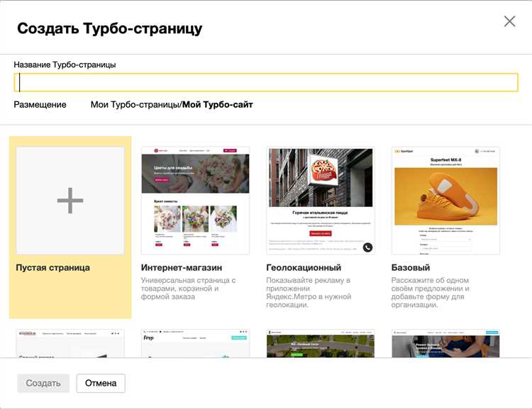
Task: Select the second-row template with teal button
Action: pos(195,344)
